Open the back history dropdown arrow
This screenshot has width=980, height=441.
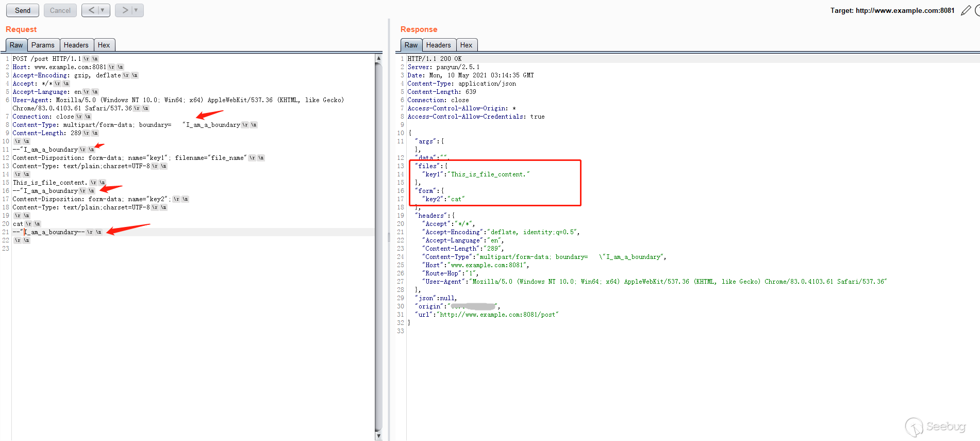pos(103,10)
